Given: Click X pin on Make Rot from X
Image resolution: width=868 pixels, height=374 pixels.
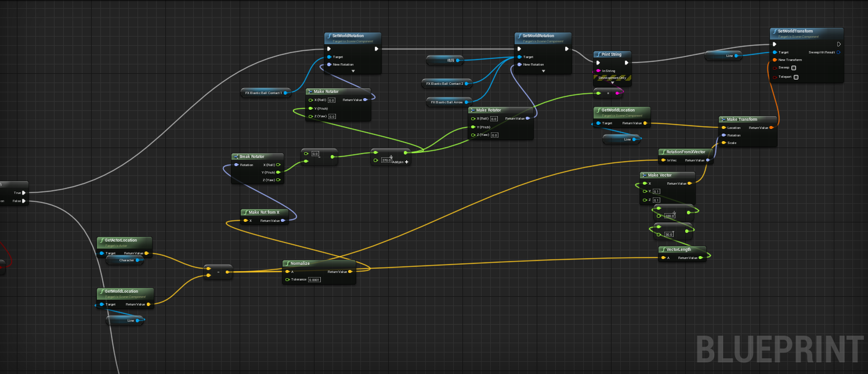Looking at the screenshot, I should pos(245,221).
